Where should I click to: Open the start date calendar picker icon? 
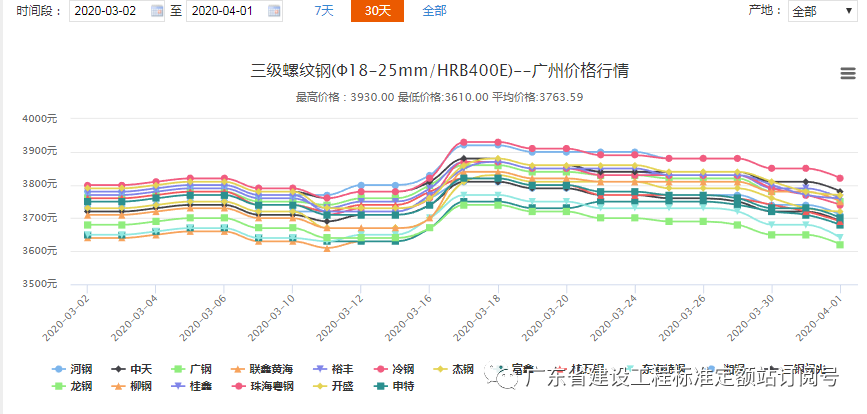pyautogui.click(x=157, y=11)
